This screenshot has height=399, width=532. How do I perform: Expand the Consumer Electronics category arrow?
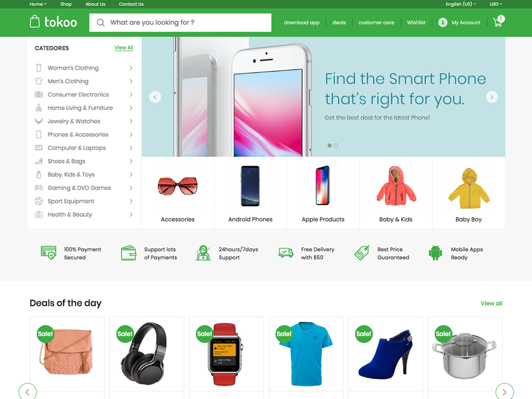point(131,94)
